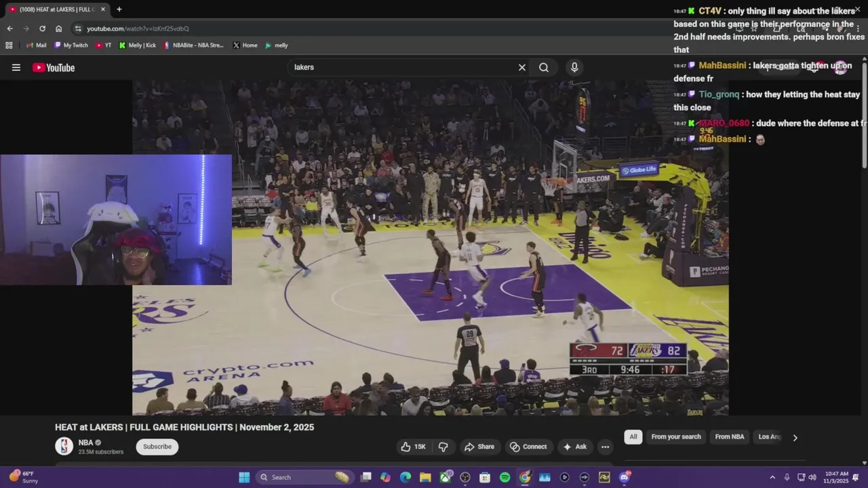Open the Ask AI button
The width and height of the screenshot is (868, 488).
[574, 447]
